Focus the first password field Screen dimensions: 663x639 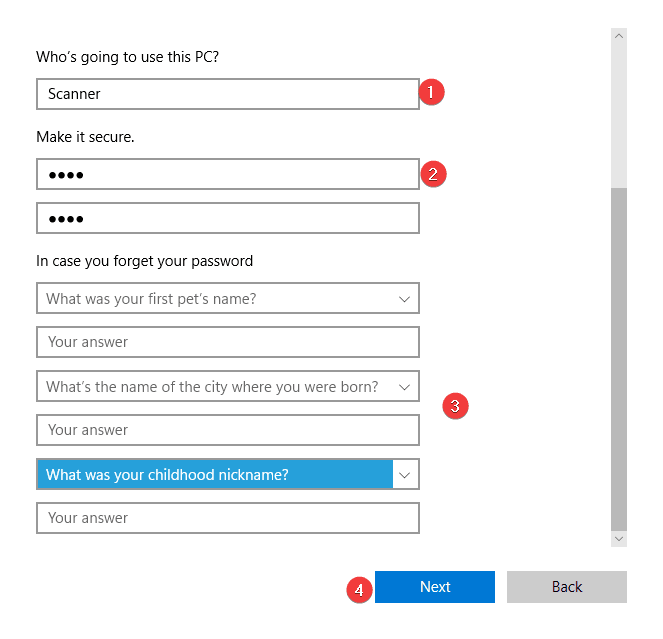pos(227,174)
